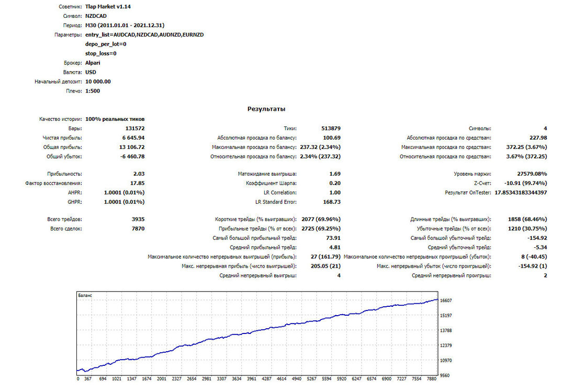The height and width of the screenshot is (392, 561).
Task: Click the LR Correlation value 1.00
Action: (335, 192)
